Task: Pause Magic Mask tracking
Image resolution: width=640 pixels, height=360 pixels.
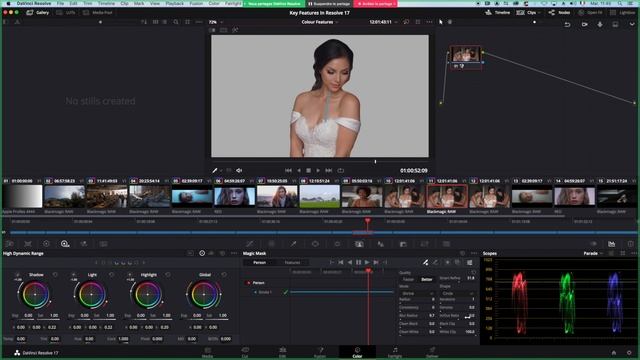Action: (358, 262)
